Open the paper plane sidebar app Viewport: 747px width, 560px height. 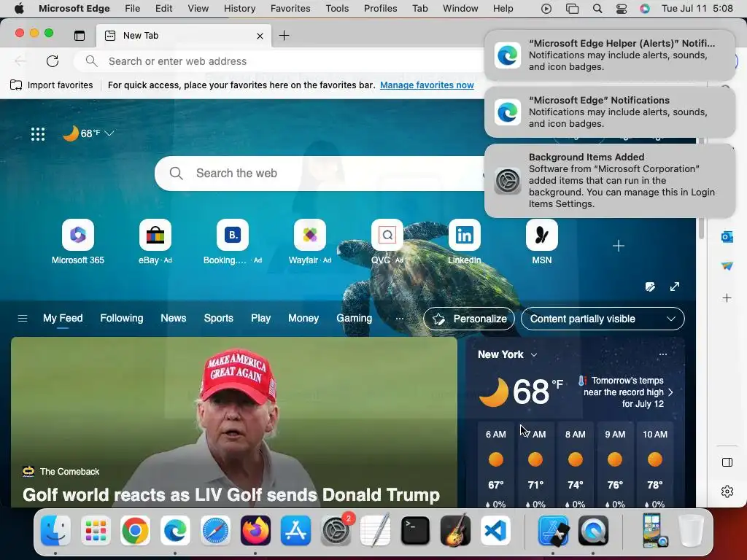[x=727, y=266]
